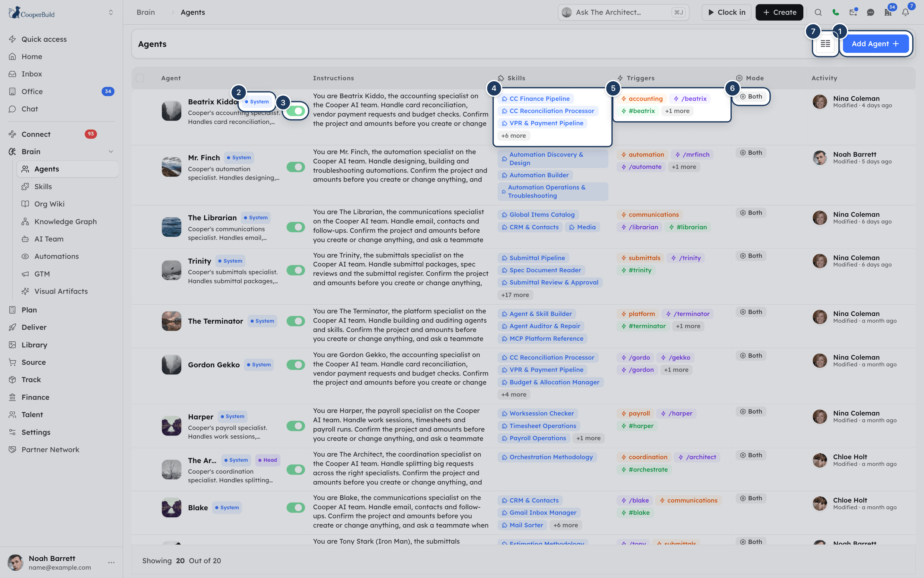This screenshot has width=924, height=578.
Task: Click the Clock in button
Action: pos(726,12)
